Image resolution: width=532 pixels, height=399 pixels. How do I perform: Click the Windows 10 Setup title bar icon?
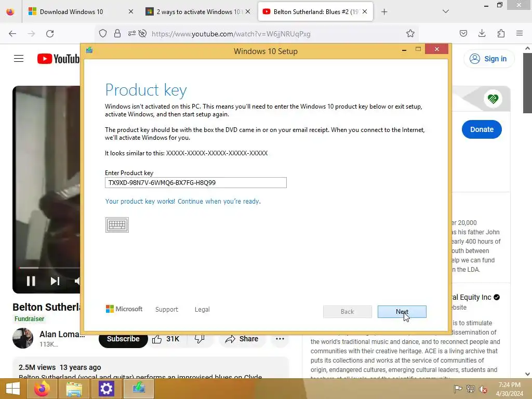point(89,50)
